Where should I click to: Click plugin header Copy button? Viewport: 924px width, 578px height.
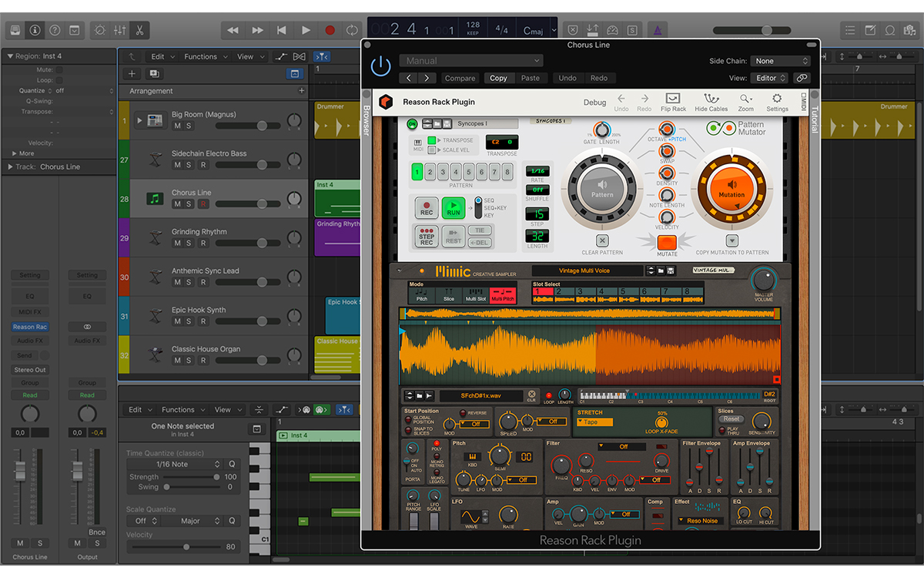[x=498, y=78]
